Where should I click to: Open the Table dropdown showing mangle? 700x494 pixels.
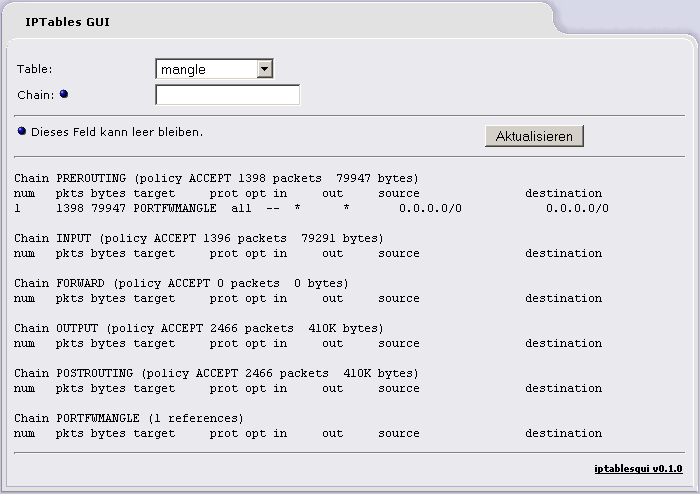pos(214,69)
